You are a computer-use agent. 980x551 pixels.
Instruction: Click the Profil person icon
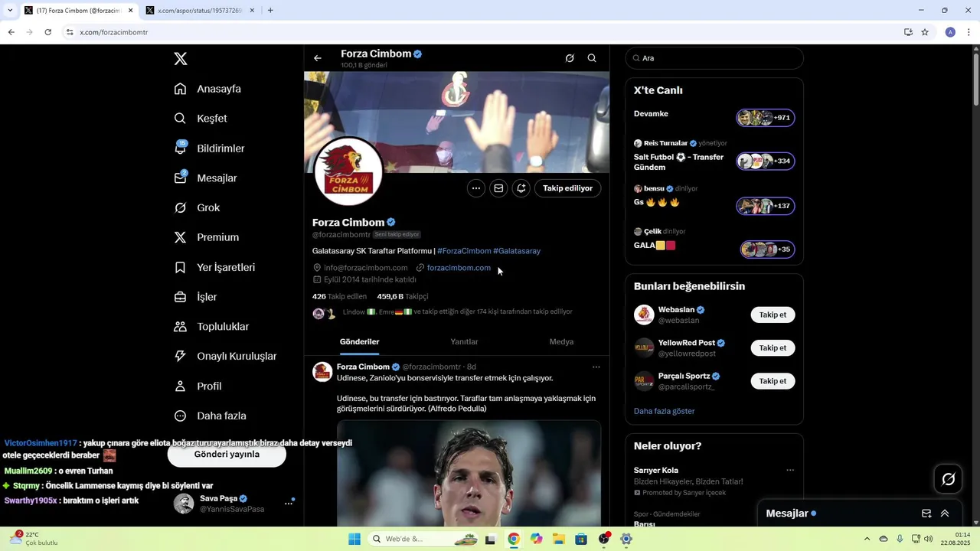point(180,386)
